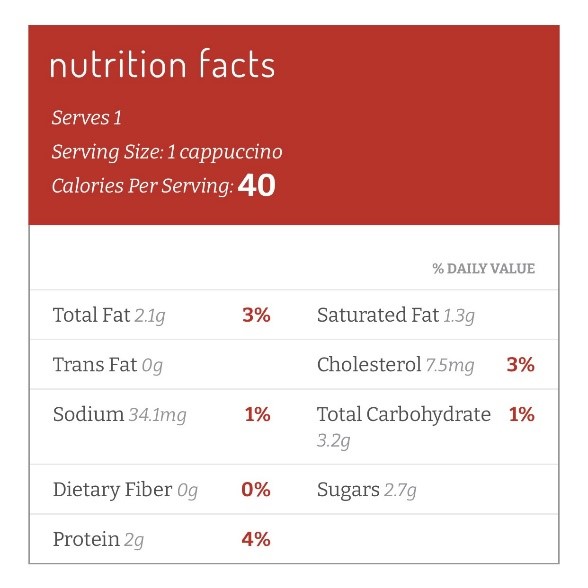Click the 'Sugars' label

tap(348, 490)
